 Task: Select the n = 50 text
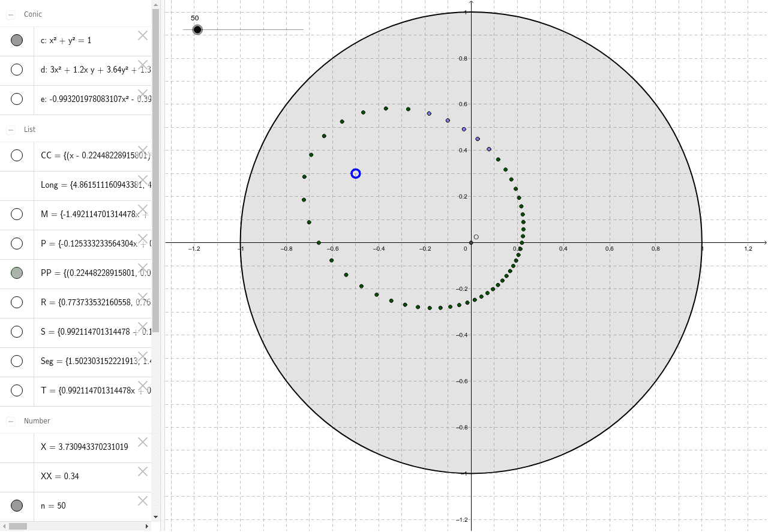point(53,506)
